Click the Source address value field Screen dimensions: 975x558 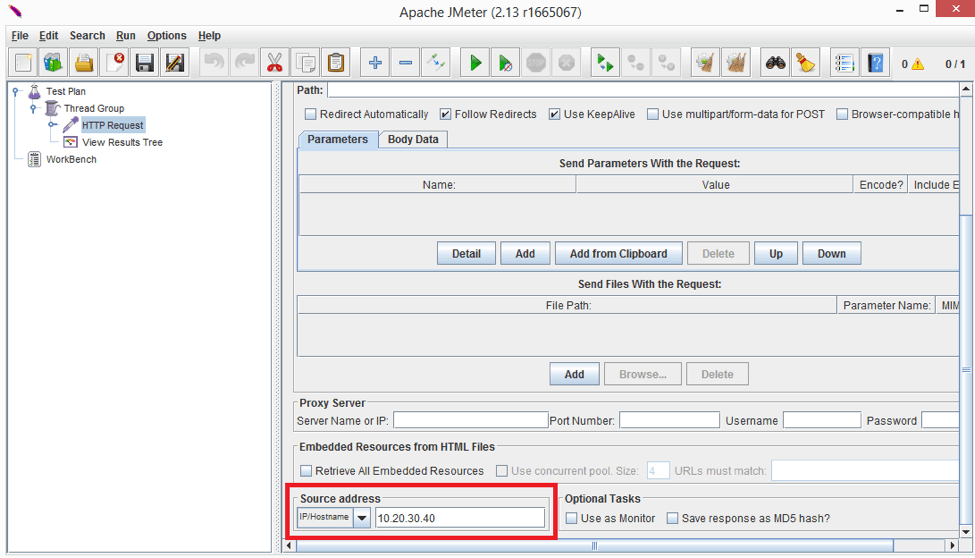(x=460, y=518)
